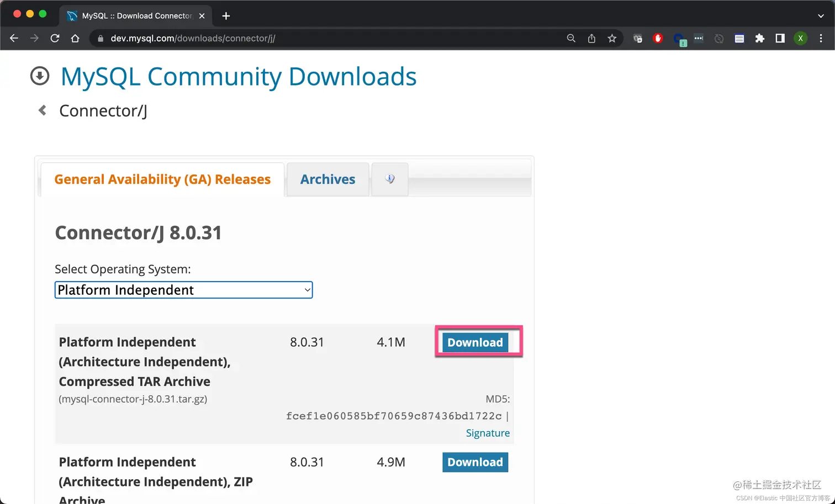The width and height of the screenshot is (835, 504).
Task: Open the multi-window extension icon
Action: pos(638,38)
